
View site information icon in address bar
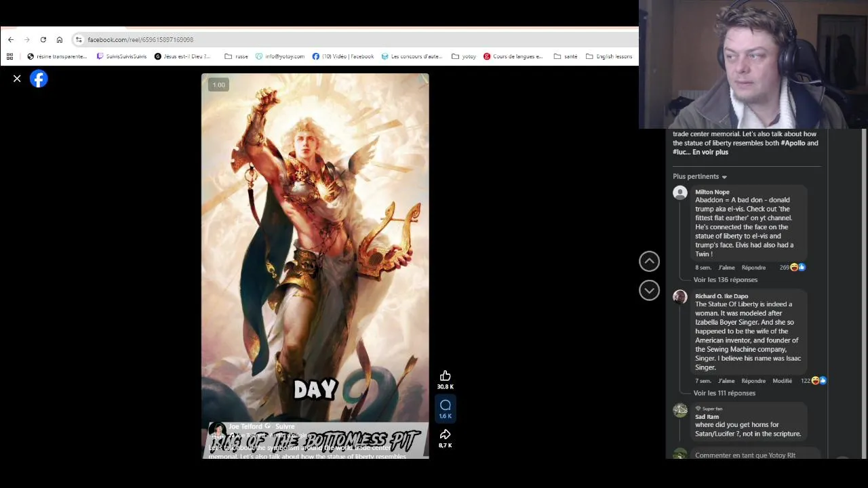click(79, 40)
